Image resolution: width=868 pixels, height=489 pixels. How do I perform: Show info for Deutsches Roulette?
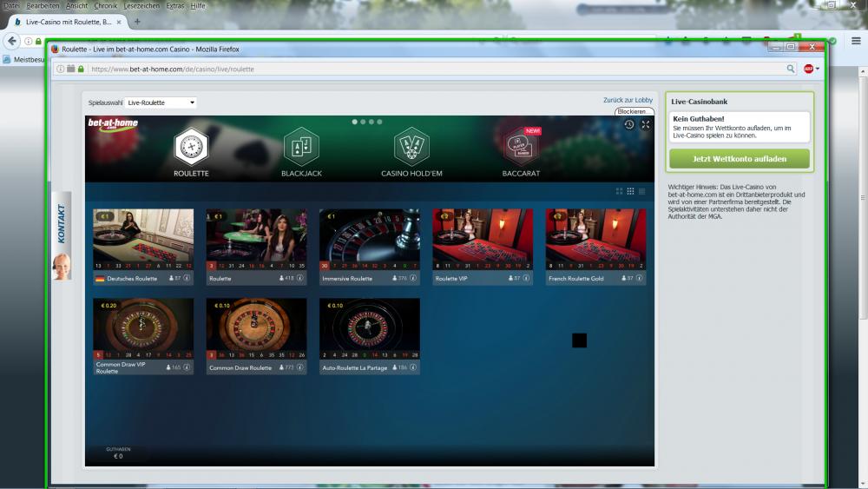point(187,278)
